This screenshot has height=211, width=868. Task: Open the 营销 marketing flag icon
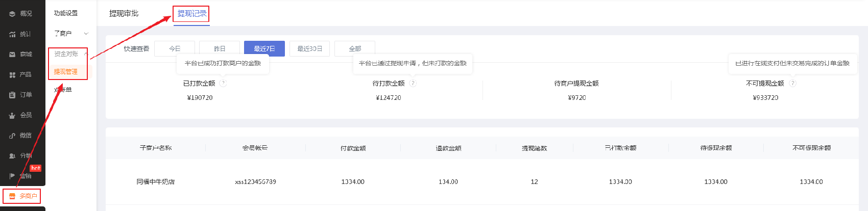tap(12, 176)
